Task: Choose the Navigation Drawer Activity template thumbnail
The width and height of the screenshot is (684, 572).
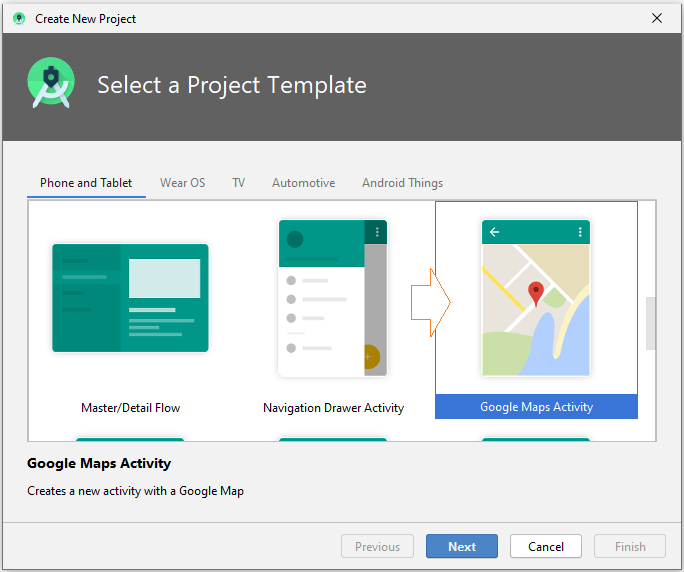Action: pyautogui.click(x=332, y=298)
